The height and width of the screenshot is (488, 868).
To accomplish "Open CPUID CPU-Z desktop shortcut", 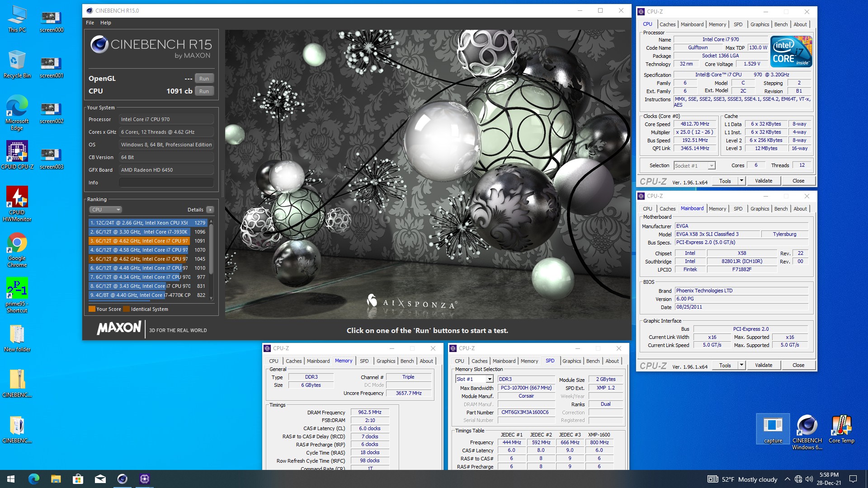I will pyautogui.click(x=17, y=155).
